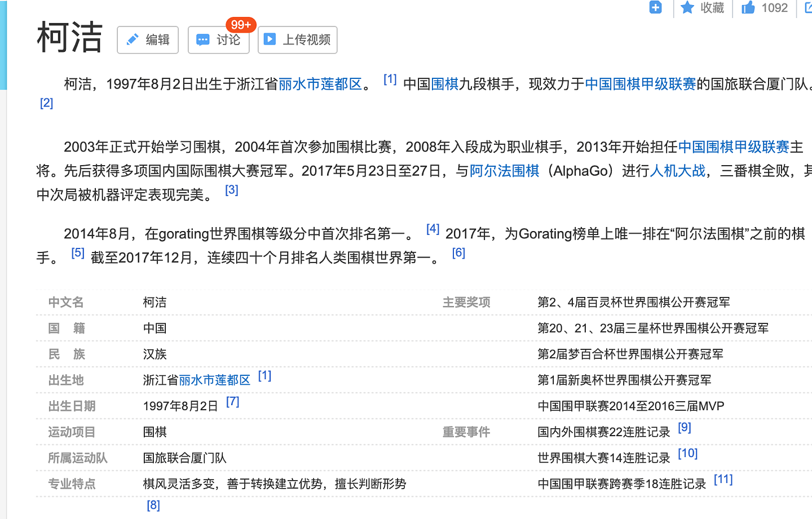Click reference [5] footnote

coord(78,253)
